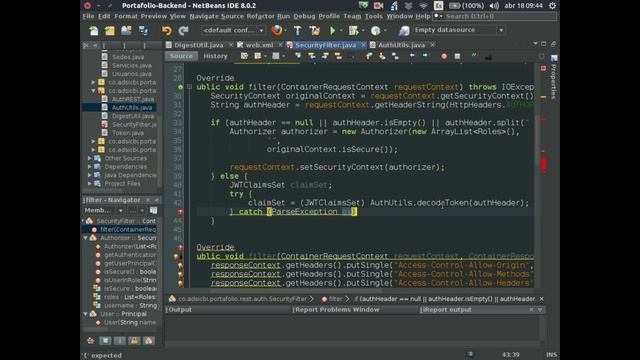Open the Members dropdown in Navigator
This screenshot has width=640, height=360.
(x=103, y=211)
